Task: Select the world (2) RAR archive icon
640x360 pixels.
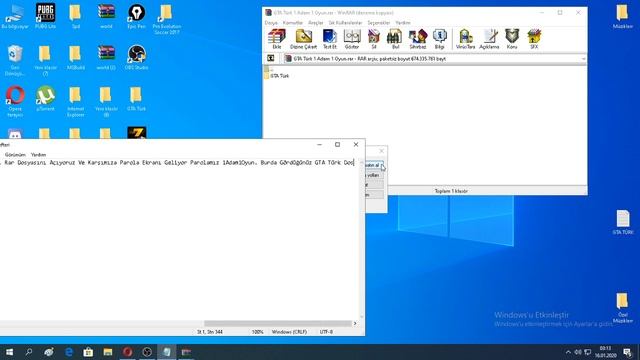Action: [x=106, y=57]
